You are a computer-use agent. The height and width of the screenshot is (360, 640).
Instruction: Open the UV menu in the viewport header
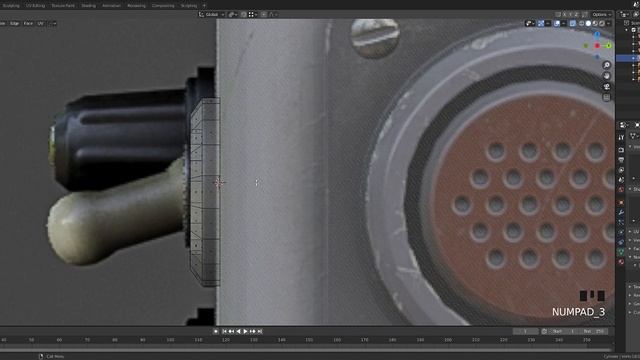(x=40, y=23)
